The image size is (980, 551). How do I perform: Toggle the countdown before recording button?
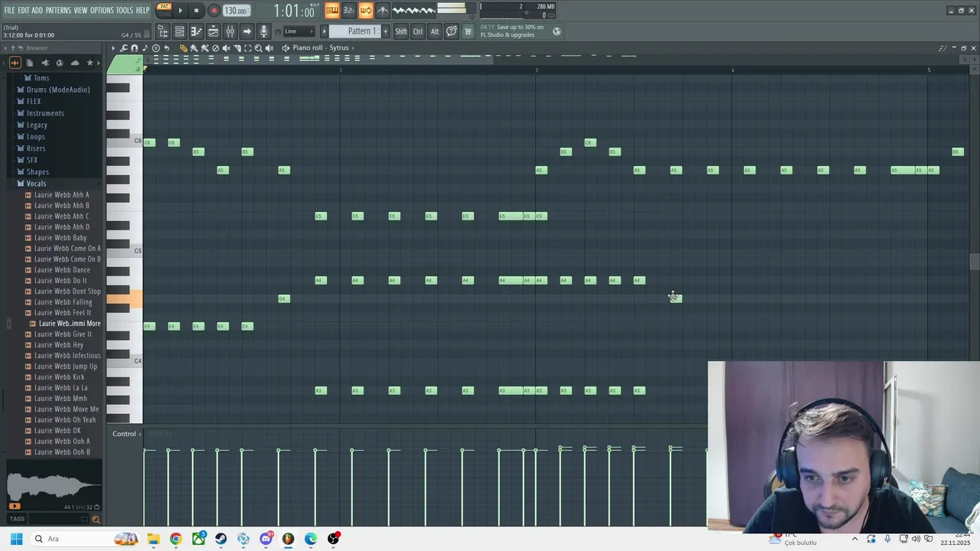tap(348, 11)
